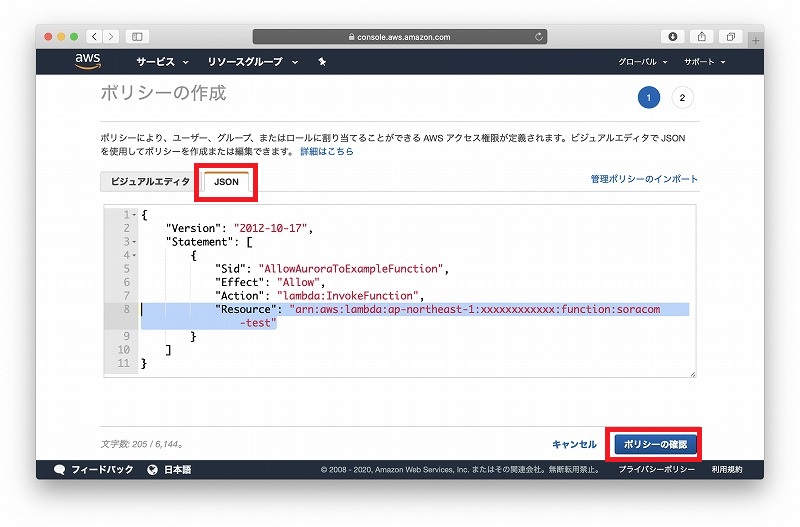Viewport: 800px width, 527px height.
Task: Click the console.aws.amazon.com address bar
Action: [x=399, y=37]
